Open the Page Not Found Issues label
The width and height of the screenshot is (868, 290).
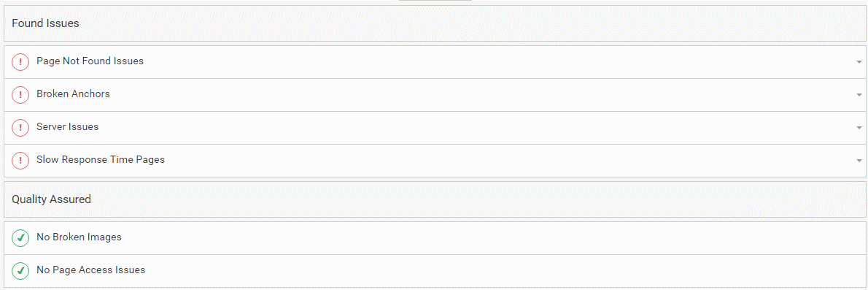(90, 61)
